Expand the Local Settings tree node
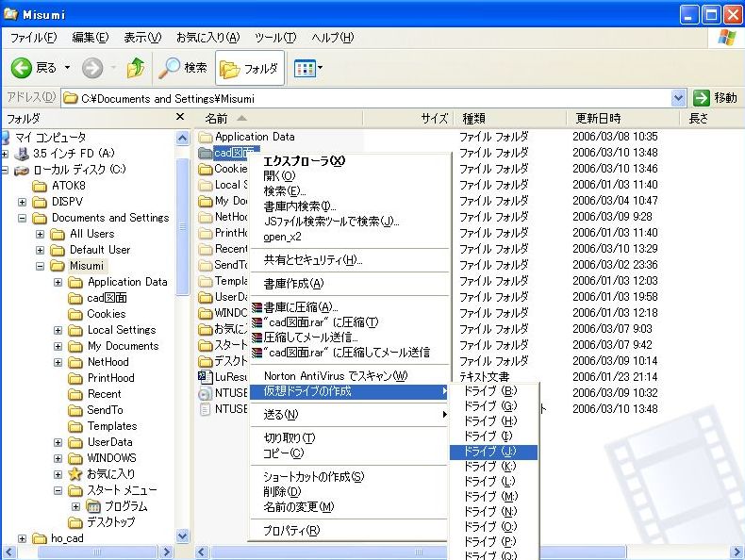745x560 pixels. tap(58, 330)
